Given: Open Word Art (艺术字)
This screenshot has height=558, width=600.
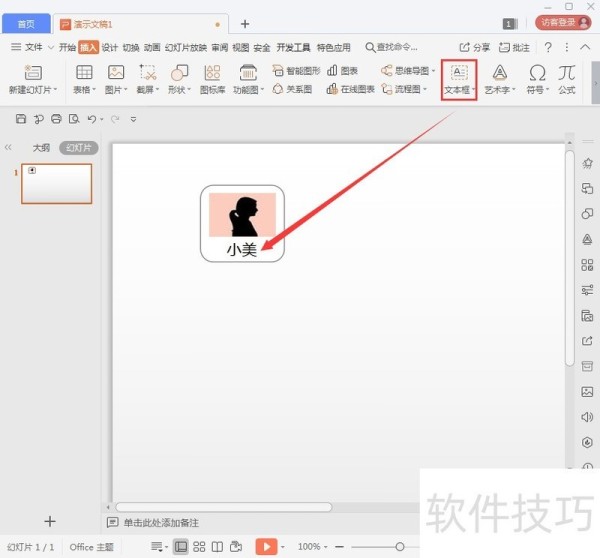Looking at the screenshot, I should (500, 72).
